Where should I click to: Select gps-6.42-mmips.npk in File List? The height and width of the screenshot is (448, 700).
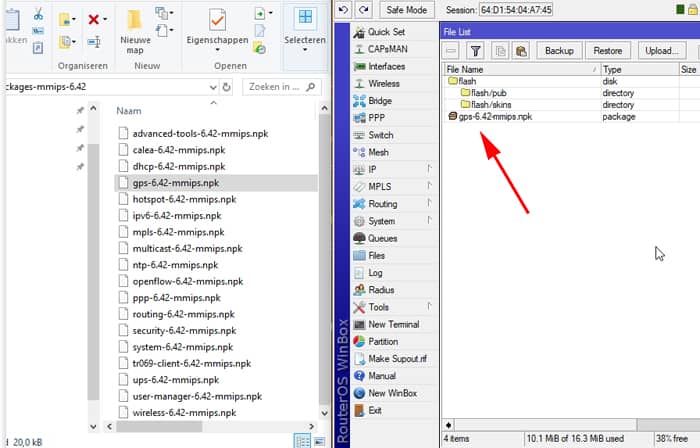pos(571,116)
